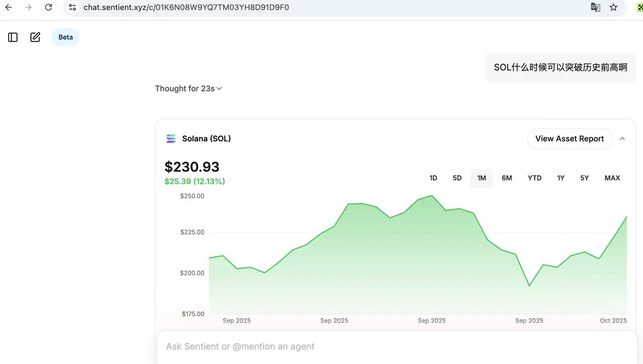Viewport: 643px width, 364px height.
Task: Switch chart range to 5D
Action: (457, 178)
